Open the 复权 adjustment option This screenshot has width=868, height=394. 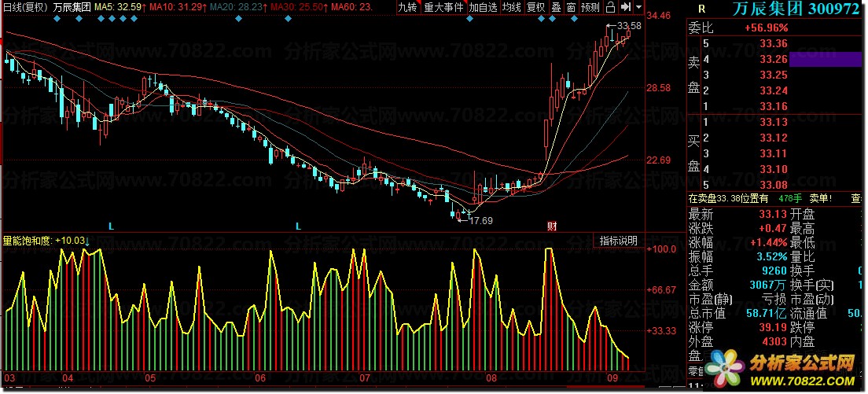tap(535, 7)
